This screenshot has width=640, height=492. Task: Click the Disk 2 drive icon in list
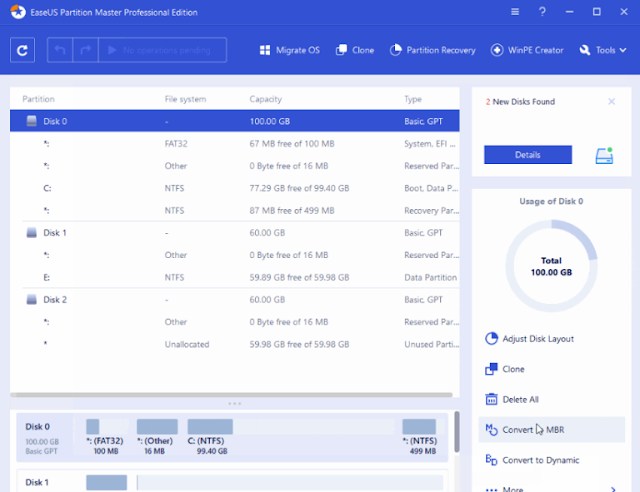31,300
